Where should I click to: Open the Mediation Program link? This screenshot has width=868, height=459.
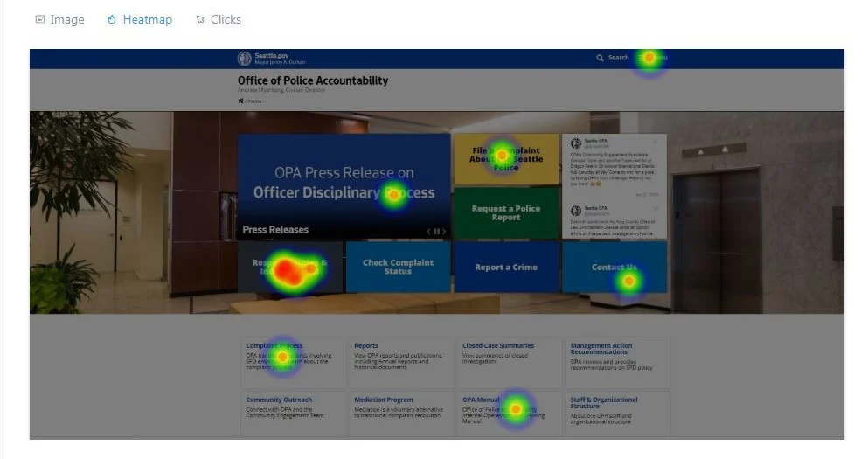click(x=384, y=400)
